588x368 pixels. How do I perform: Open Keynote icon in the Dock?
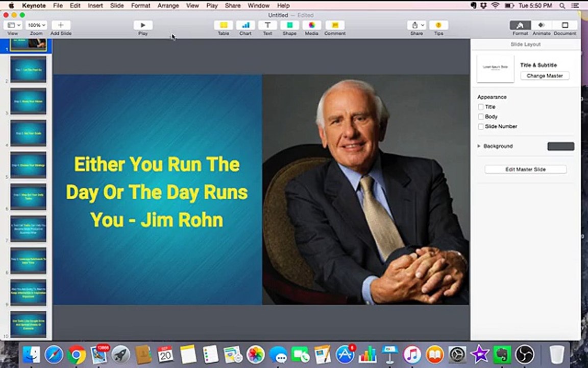(x=389, y=354)
